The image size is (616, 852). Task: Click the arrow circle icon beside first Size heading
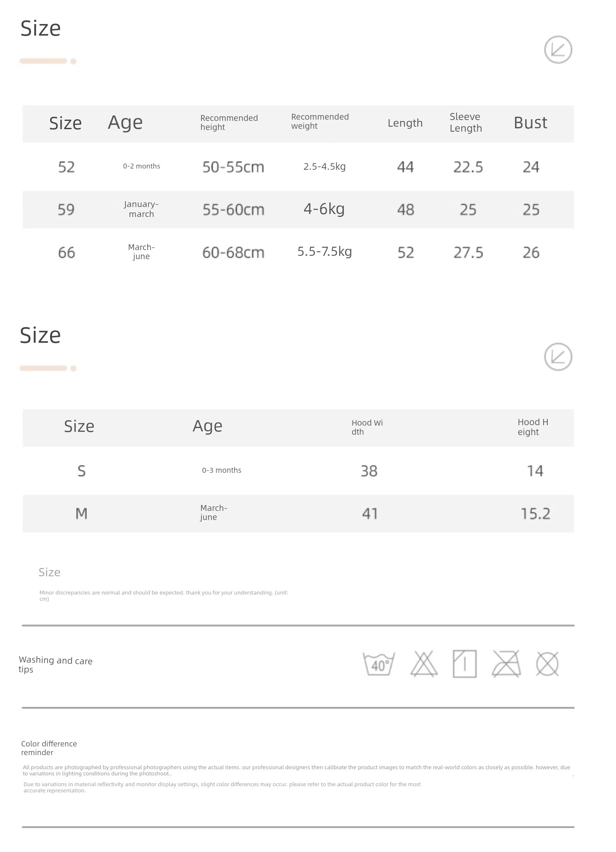[558, 50]
